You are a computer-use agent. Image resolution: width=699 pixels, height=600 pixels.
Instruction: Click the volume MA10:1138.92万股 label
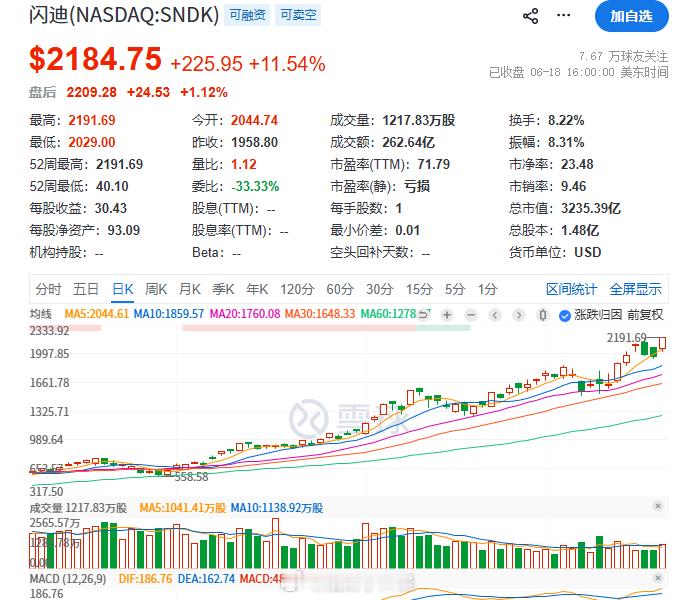tap(276, 508)
